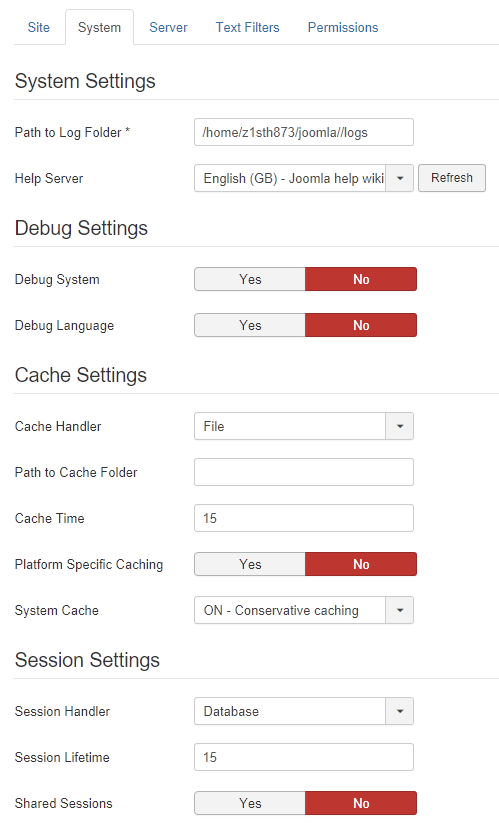Select No for Debug Language
Viewport: 499px width, 831px height.
coord(361,325)
